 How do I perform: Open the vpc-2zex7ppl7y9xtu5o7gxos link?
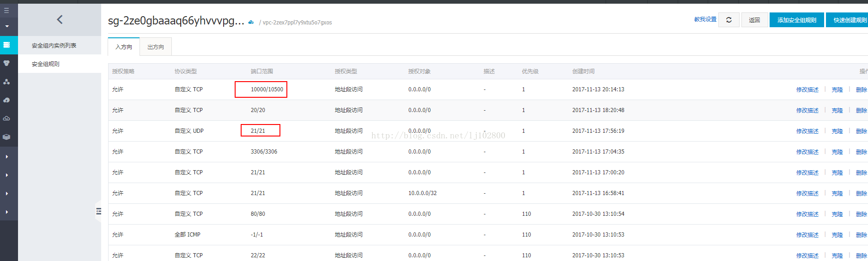tap(297, 23)
